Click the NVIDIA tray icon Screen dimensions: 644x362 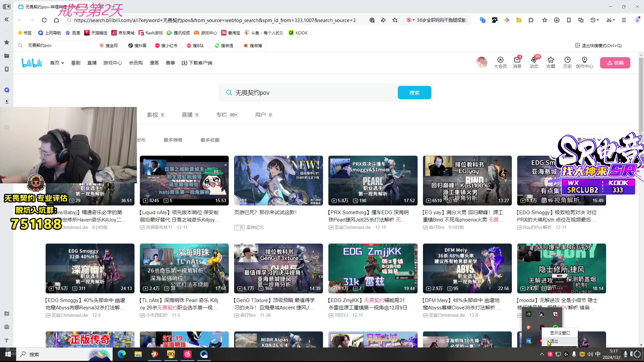click(x=529, y=314)
